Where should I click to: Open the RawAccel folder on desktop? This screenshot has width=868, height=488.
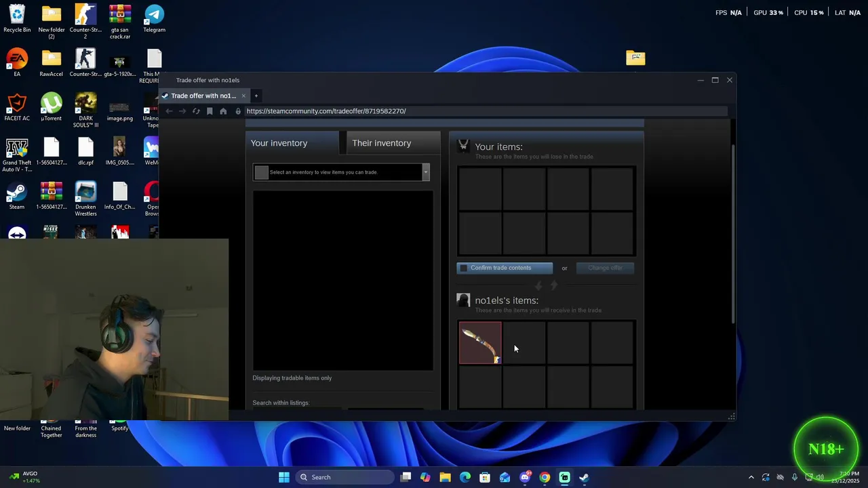click(x=51, y=63)
